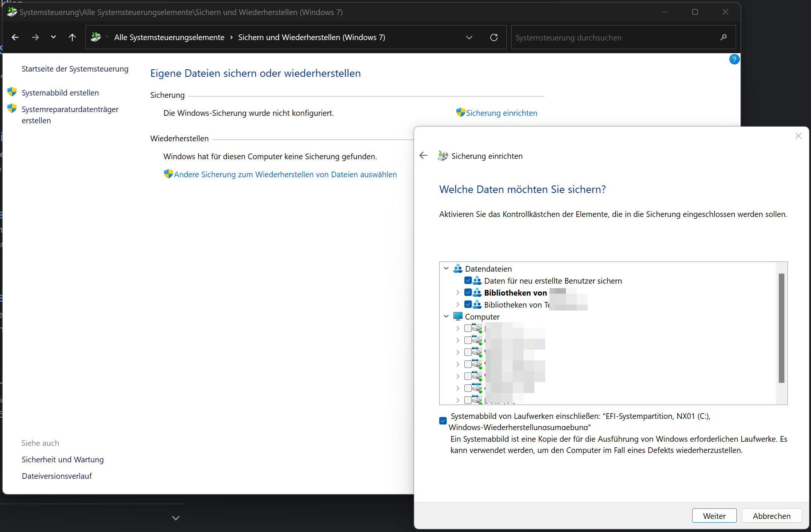Click the Weiter button

714,516
